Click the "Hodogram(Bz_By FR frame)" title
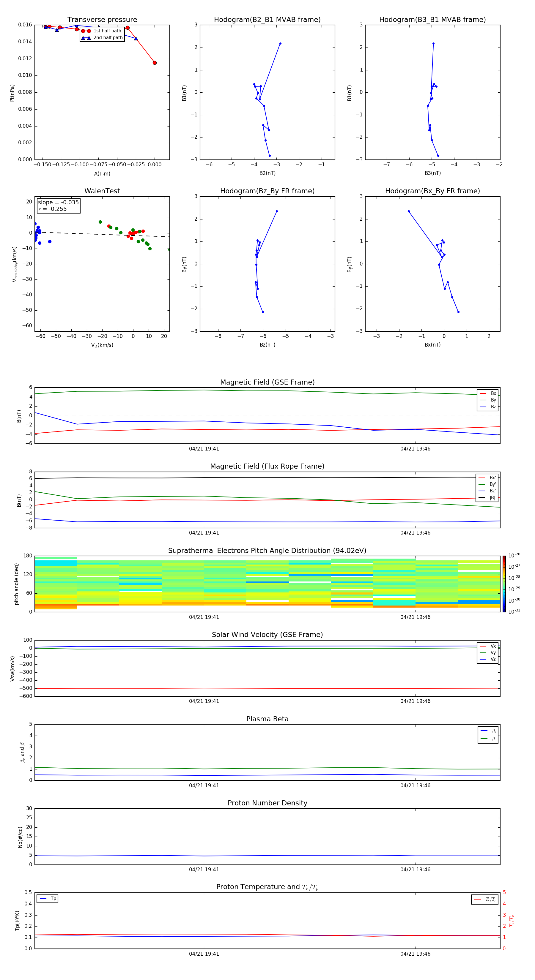Image resolution: width=535 pixels, height=980 pixels. point(267,191)
